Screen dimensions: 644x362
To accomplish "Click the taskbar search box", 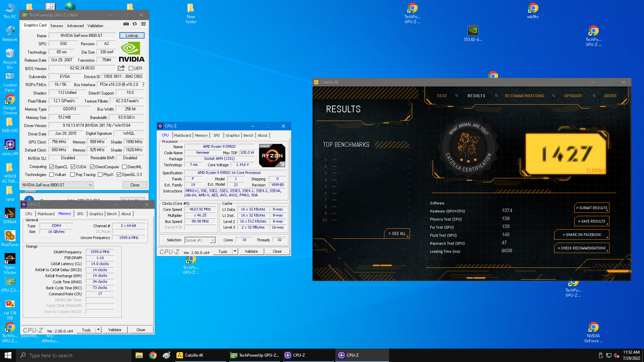I will tap(74, 355).
